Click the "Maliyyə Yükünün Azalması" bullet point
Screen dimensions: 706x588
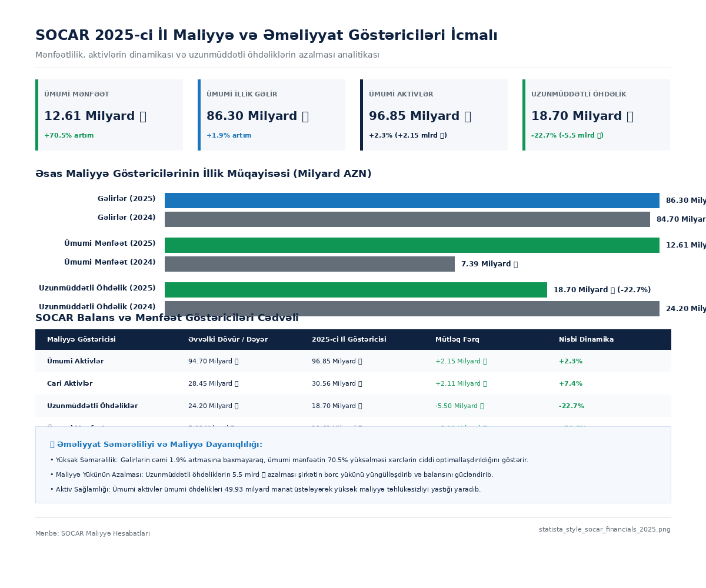tap(272, 475)
